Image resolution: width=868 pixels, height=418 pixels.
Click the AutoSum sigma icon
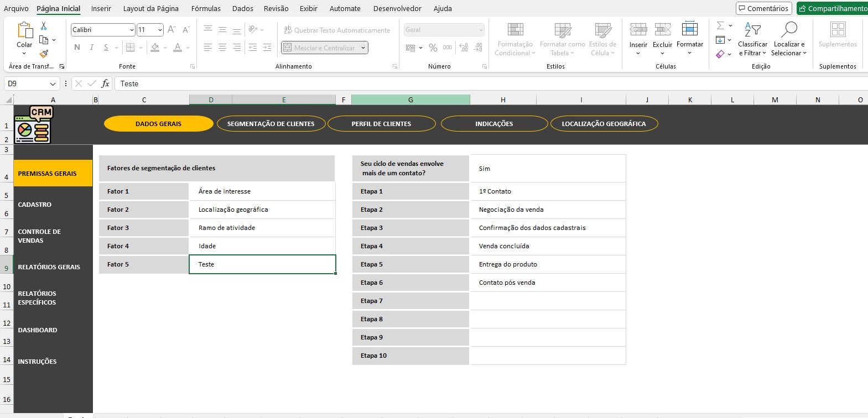pos(720,26)
